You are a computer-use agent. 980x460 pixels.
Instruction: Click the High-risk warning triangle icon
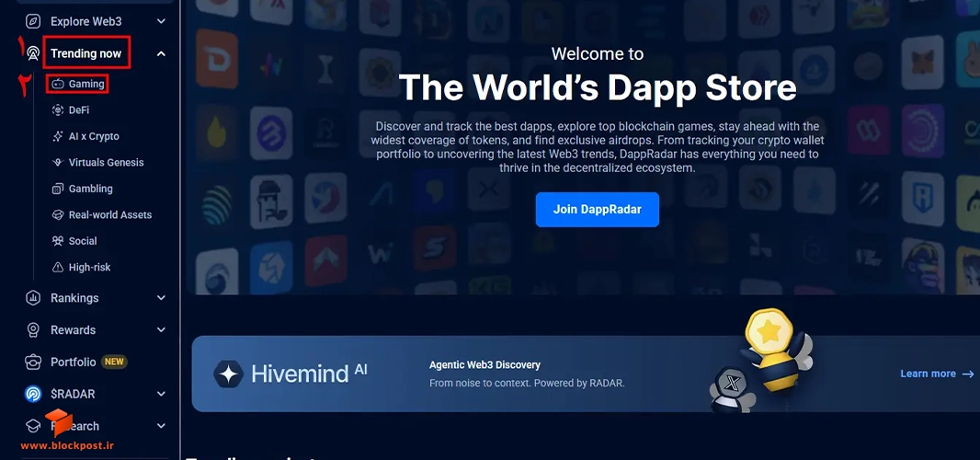pyautogui.click(x=58, y=267)
